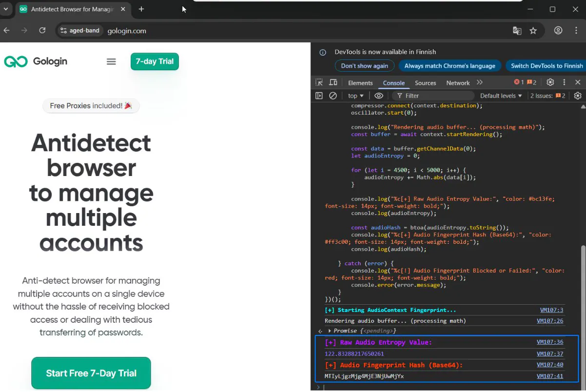Clear the console with the clear icon

pos(333,96)
